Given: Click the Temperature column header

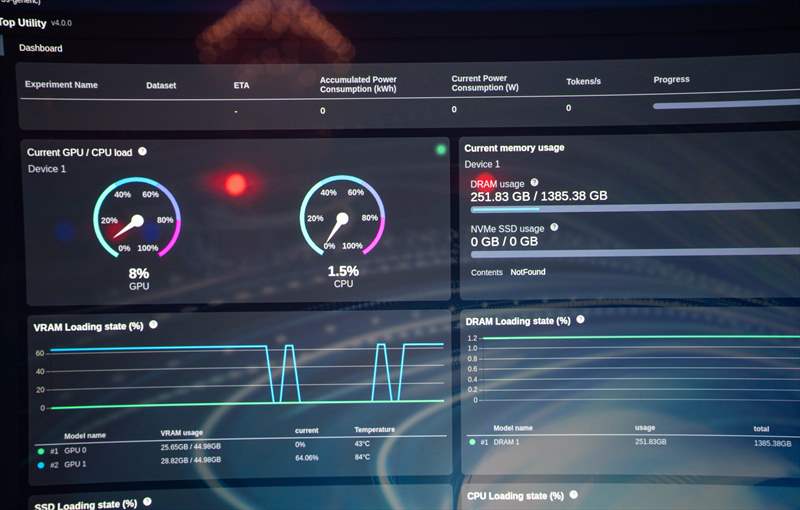Looking at the screenshot, I should pyautogui.click(x=374, y=430).
